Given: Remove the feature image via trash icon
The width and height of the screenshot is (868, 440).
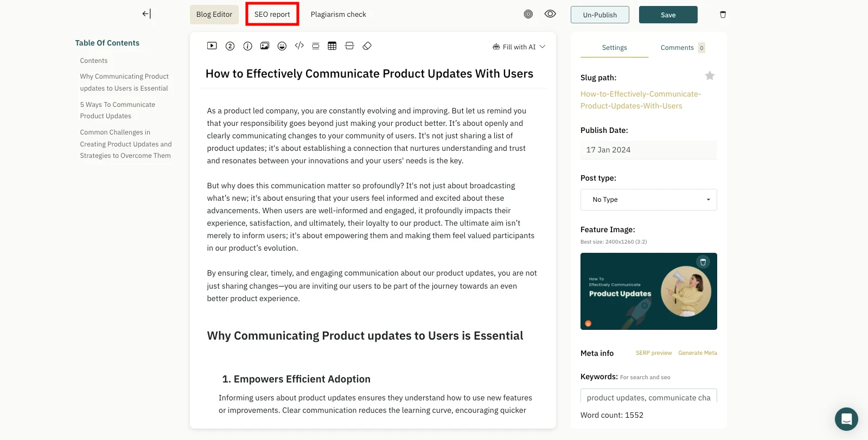Looking at the screenshot, I should coord(703,262).
